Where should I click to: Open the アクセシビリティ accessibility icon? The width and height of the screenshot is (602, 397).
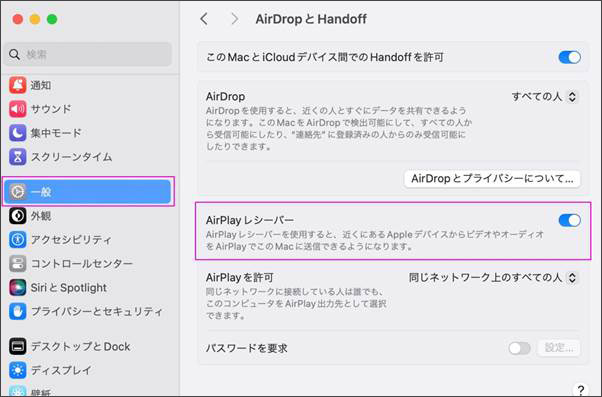[18, 240]
